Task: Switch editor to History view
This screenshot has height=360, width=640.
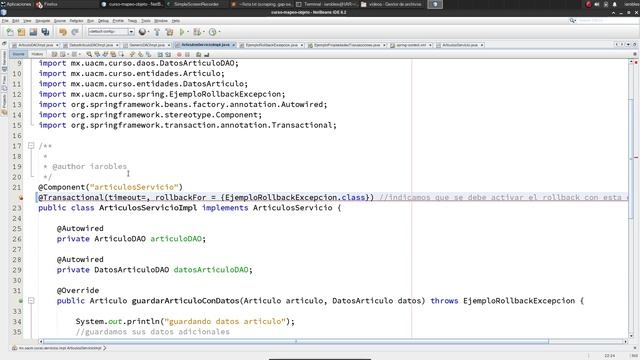Action: 37,54
